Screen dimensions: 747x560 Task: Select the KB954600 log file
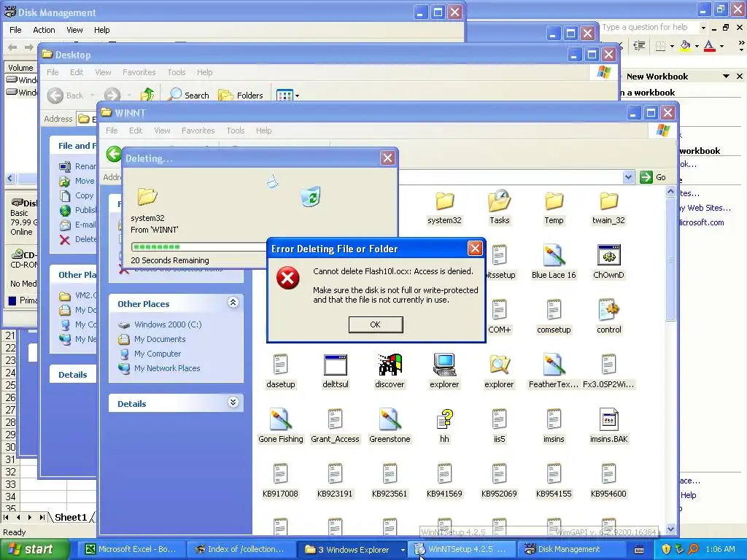[x=608, y=481]
